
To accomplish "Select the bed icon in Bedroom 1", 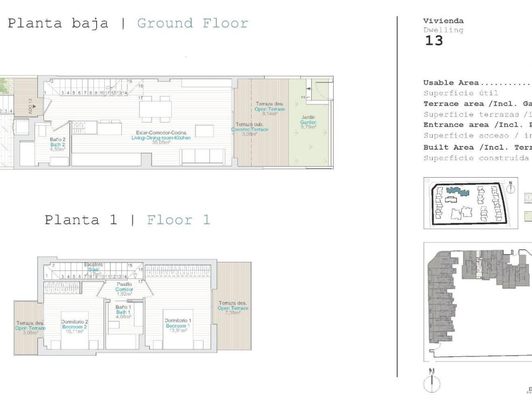I will [x=179, y=329].
